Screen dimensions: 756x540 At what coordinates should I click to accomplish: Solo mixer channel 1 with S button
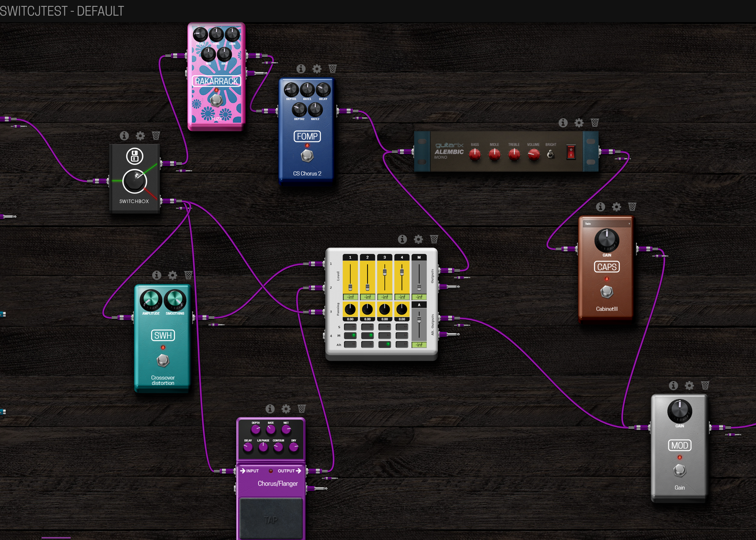click(350, 327)
